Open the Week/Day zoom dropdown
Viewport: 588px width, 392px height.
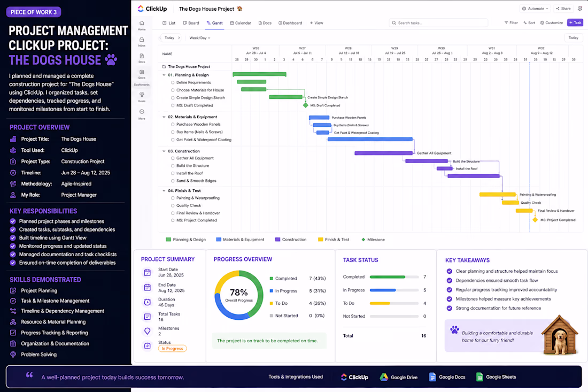[x=200, y=38]
